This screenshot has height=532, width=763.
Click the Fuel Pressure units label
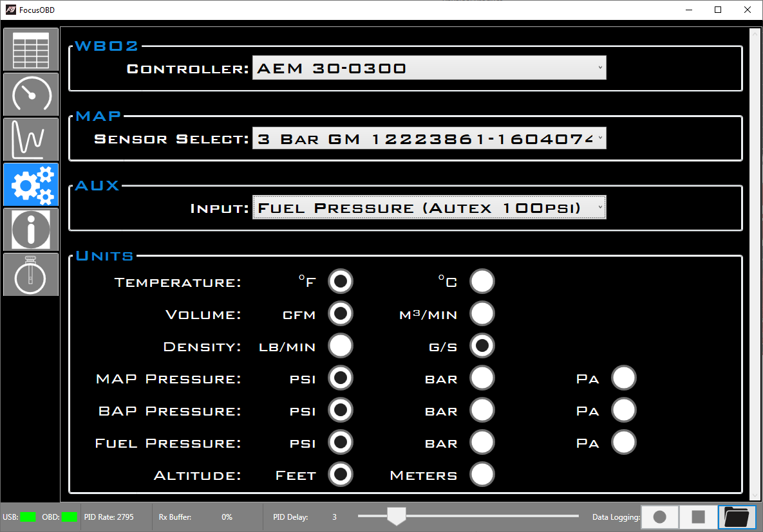pyautogui.click(x=168, y=443)
